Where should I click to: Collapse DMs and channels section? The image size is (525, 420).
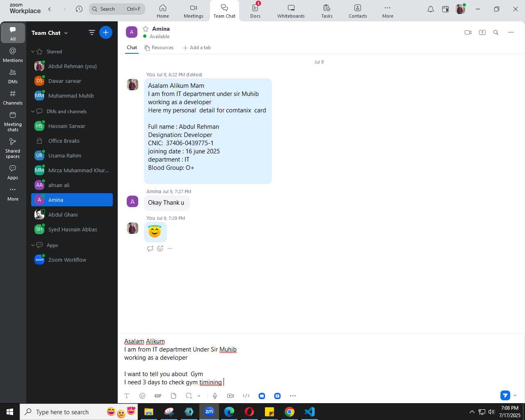[x=33, y=112]
